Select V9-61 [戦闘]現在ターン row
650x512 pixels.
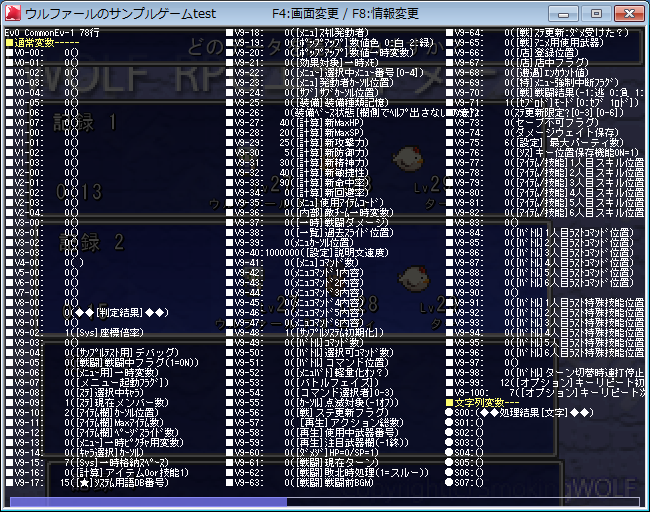(303, 462)
